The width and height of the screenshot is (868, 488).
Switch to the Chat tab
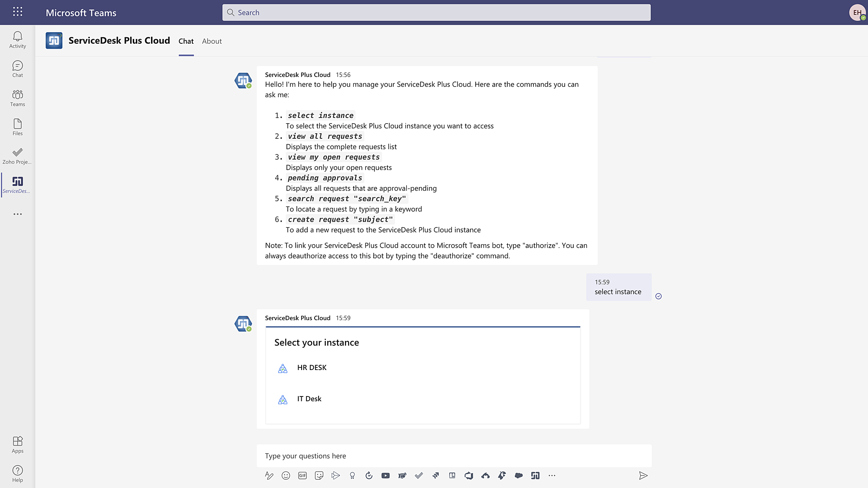click(x=186, y=41)
